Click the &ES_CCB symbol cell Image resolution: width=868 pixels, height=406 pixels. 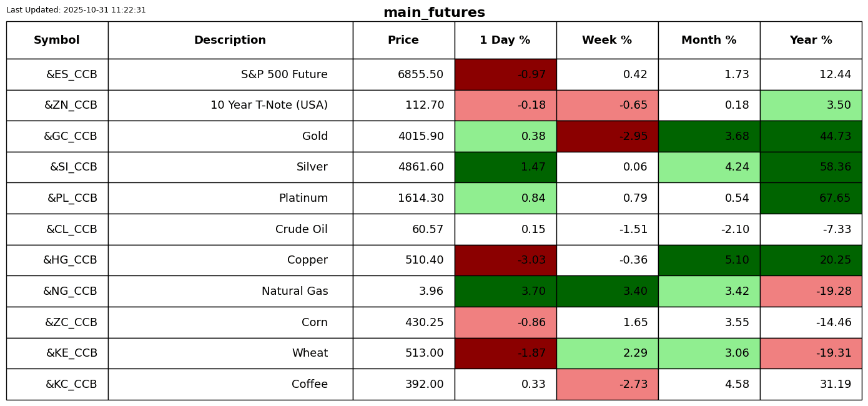pos(71,75)
